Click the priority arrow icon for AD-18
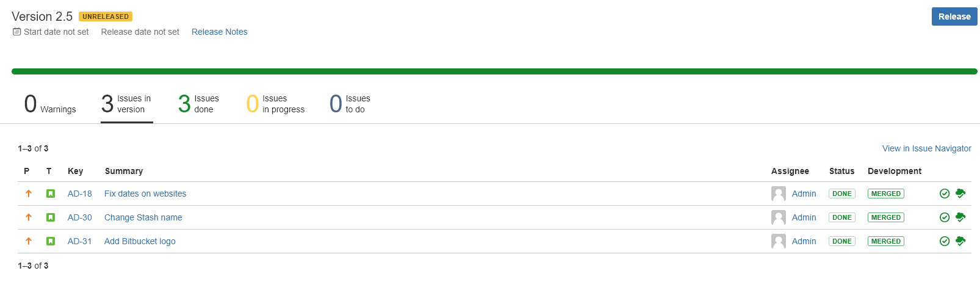Viewport: 980px width, 301px height. [29, 194]
